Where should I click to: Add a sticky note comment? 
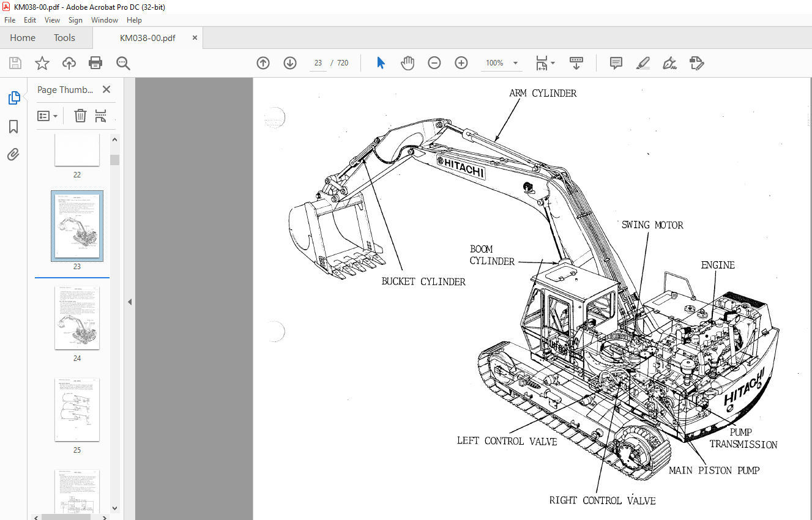click(616, 63)
